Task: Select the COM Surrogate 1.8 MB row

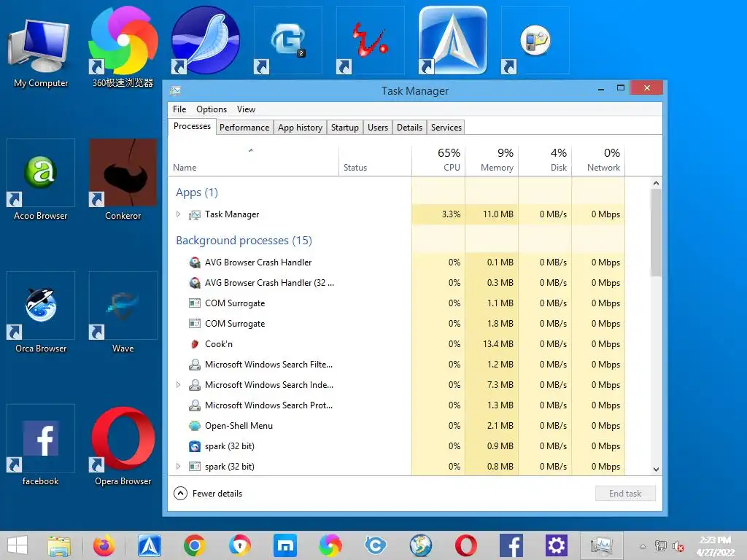Action: point(397,324)
